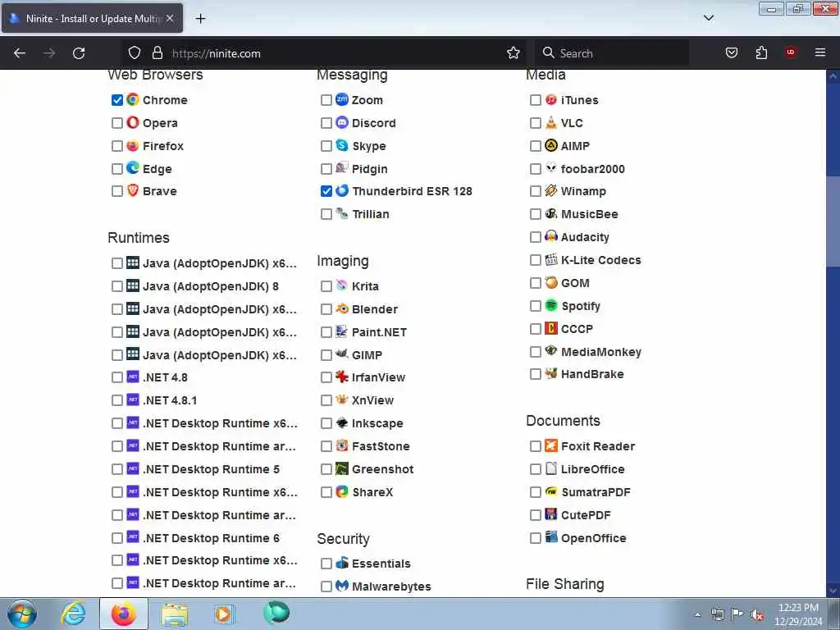Click the VLC cone icon

coord(550,123)
